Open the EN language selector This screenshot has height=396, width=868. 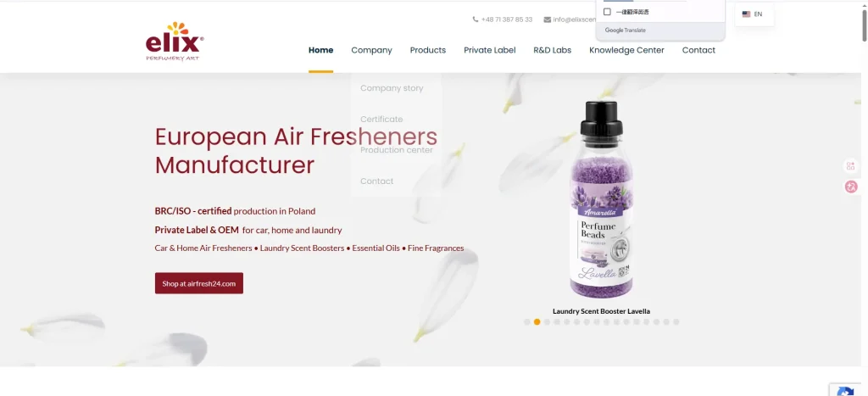click(x=754, y=14)
